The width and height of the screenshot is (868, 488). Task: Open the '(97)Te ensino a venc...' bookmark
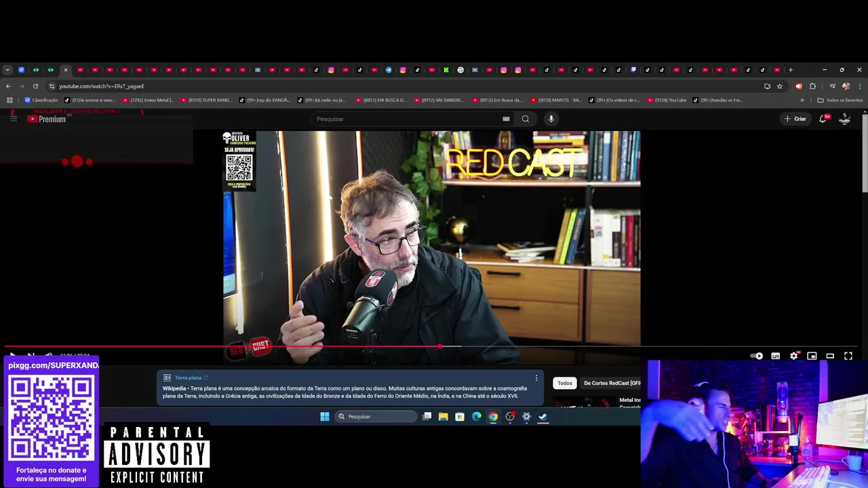click(x=90, y=100)
